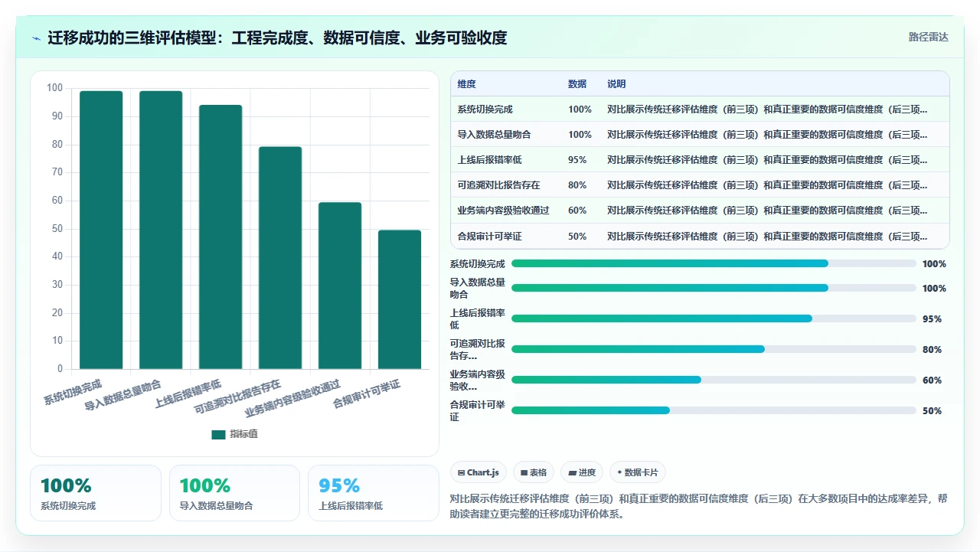Click the 进度 tag chip
Screen dimensions: 980x552
tap(582, 472)
